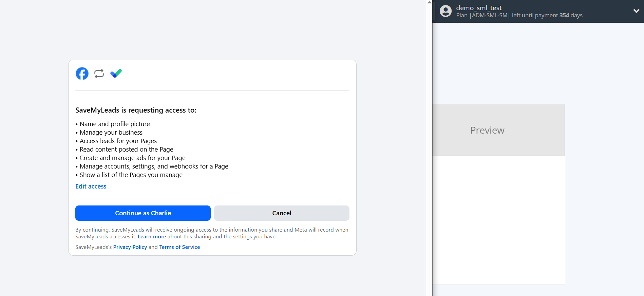Click the scrollbar up arrow

pyautogui.click(x=429, y=2)
